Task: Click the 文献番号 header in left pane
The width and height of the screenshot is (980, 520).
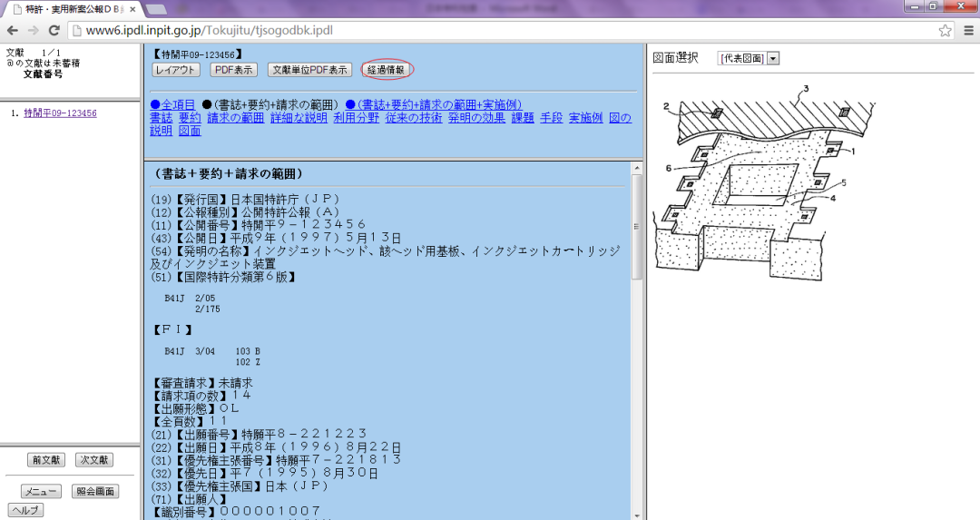Action: (44, 74)
